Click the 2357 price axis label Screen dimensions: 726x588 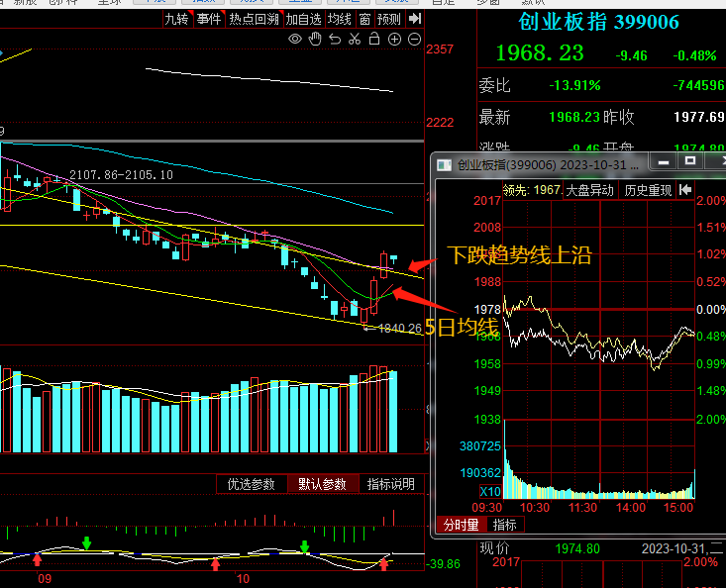pyautogui.click(x=440, y=49)
